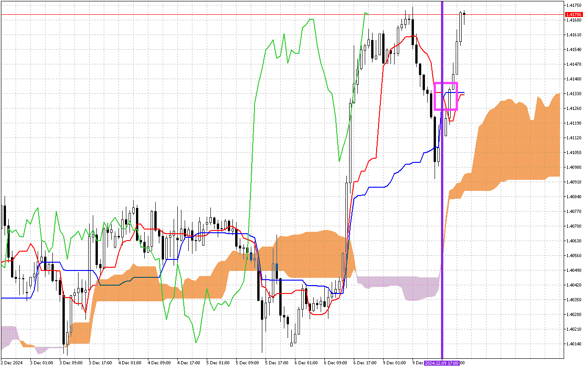
Task: Click the 1.41470 price scale label
Action: point(573,64)
